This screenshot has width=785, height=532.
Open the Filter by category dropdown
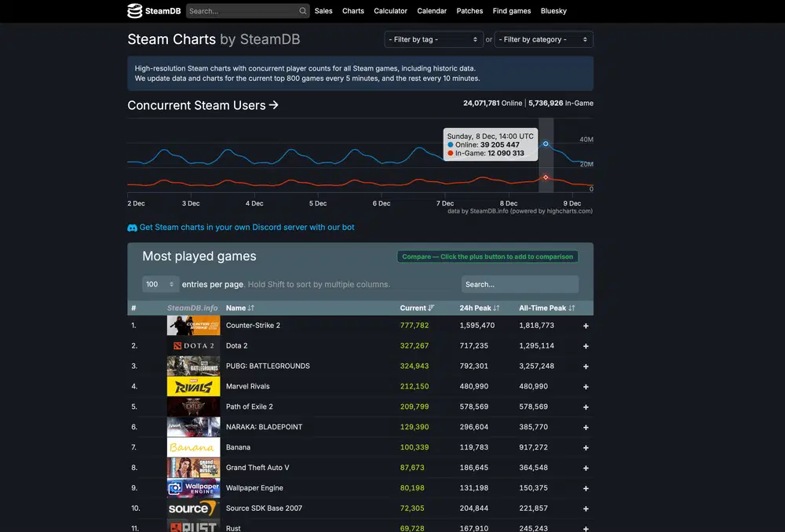544,39
